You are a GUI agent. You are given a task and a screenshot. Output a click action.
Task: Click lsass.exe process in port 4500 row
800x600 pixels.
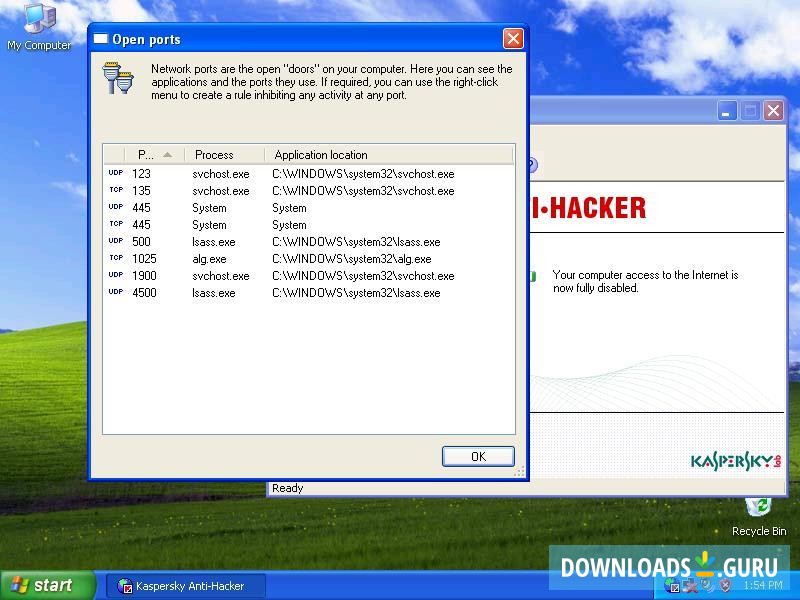click(x=214, y=293)
